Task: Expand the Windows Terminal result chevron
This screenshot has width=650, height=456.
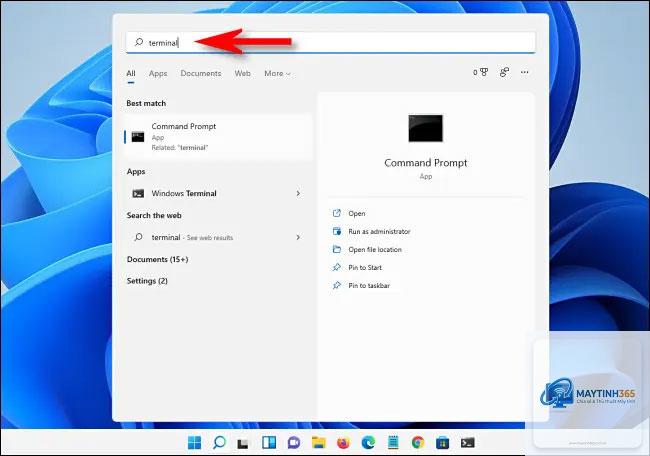Action: 298,193
